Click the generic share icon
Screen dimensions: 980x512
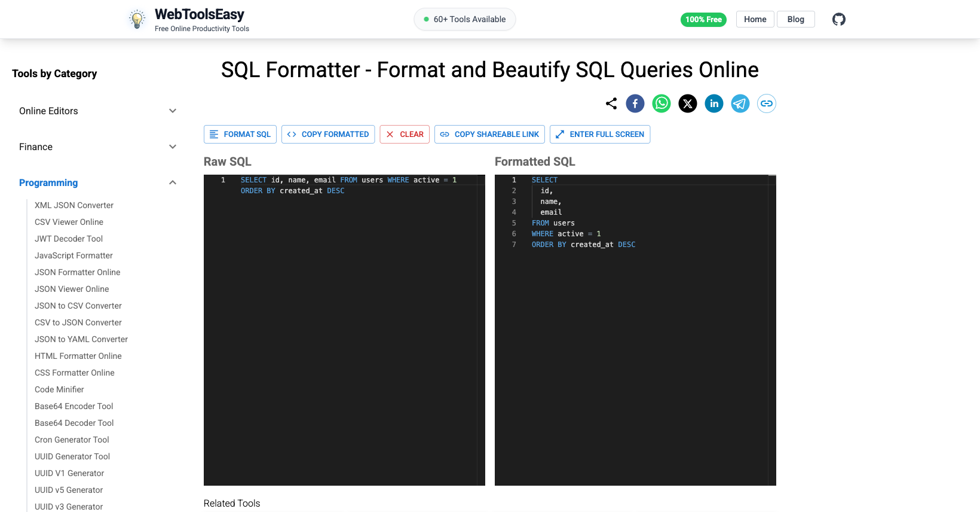(611, 103)
